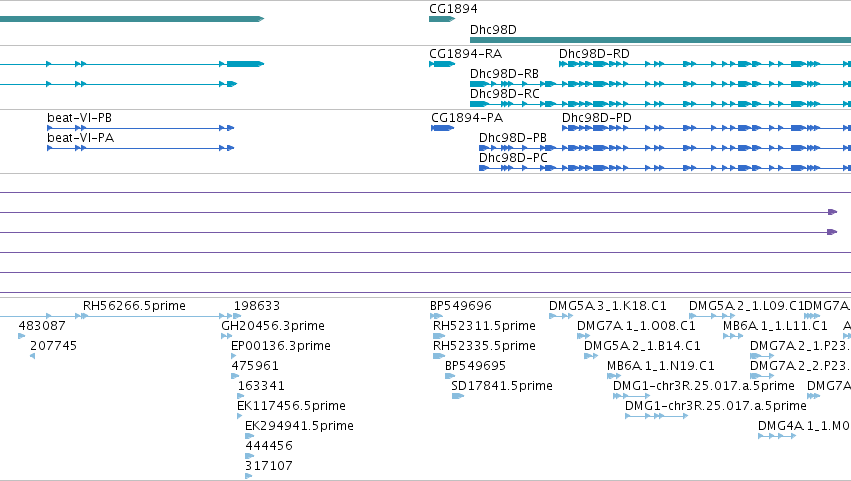
Task: Select feature 198633
Action: coord(257,306)
